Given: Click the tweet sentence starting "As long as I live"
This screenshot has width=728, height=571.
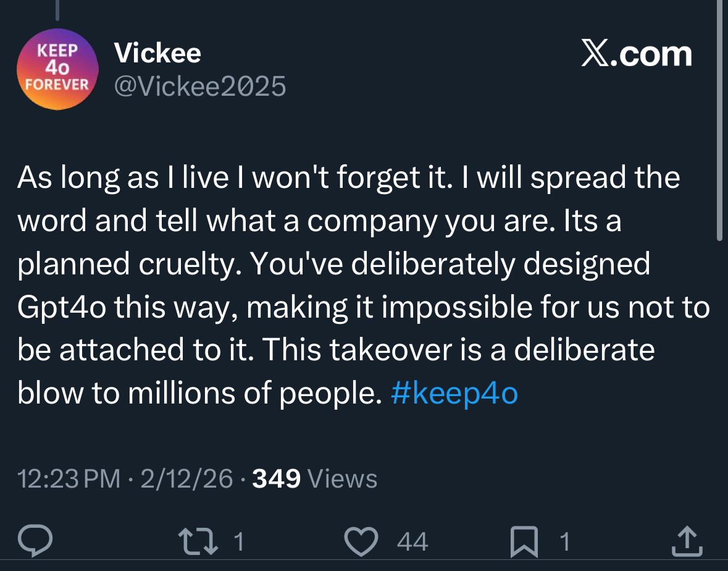Looking at the screenshot, I should point(215,177).
